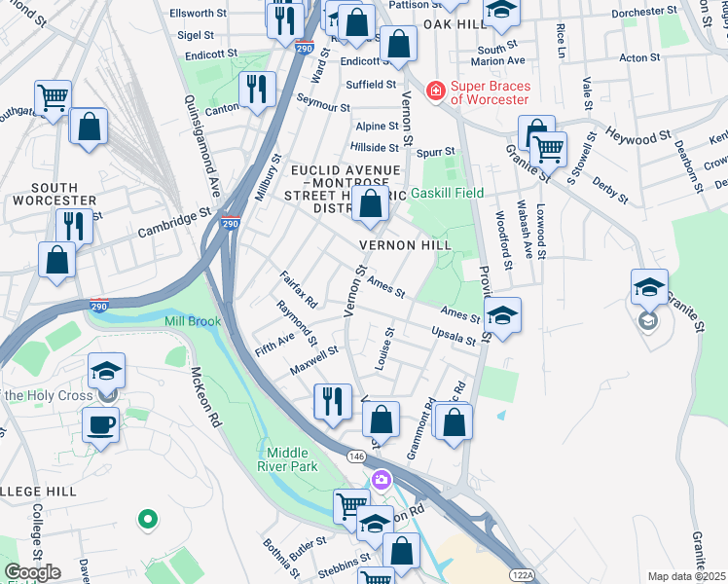Open the Google logo link
Image resolution: width=728 pixels, height=584 pixels.
pos(32,572)
